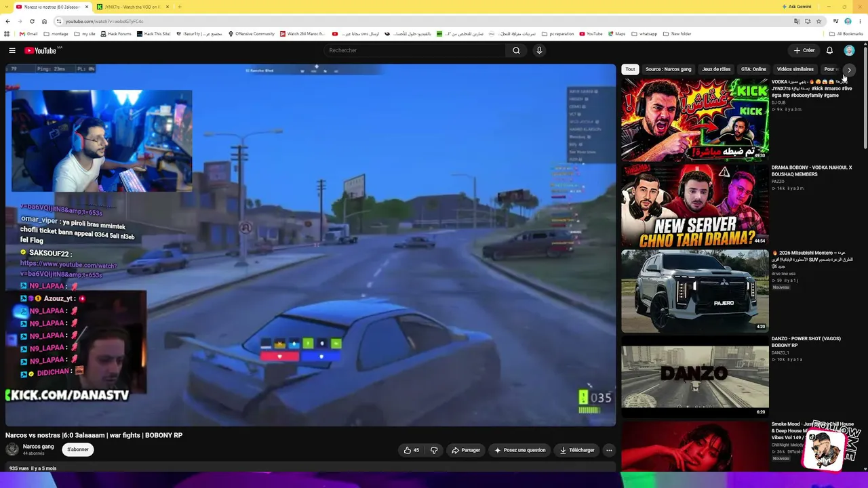Screen dimensions: 868x488
Task: Open the Maps bookmark
Action: pos(616,34)
